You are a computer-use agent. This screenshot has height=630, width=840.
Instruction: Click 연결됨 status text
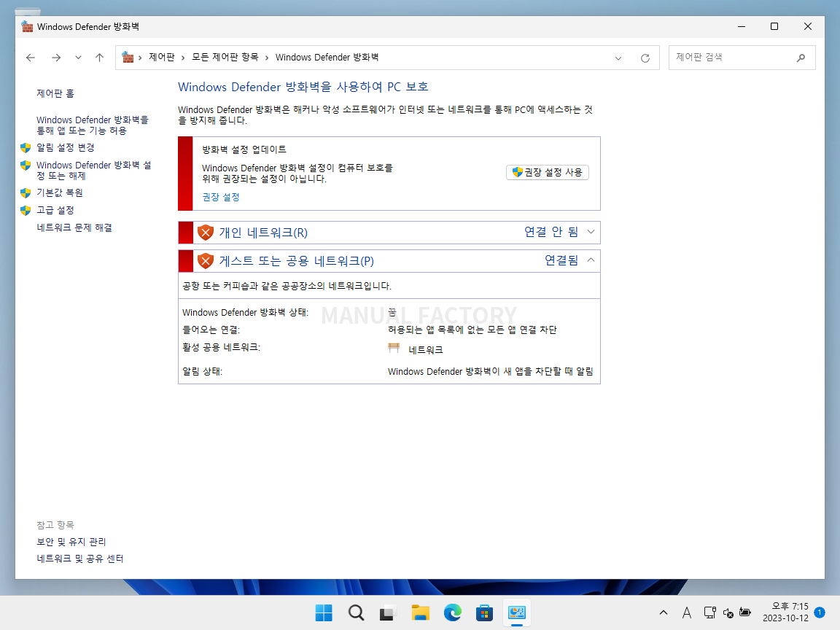(x=561, y=260)
